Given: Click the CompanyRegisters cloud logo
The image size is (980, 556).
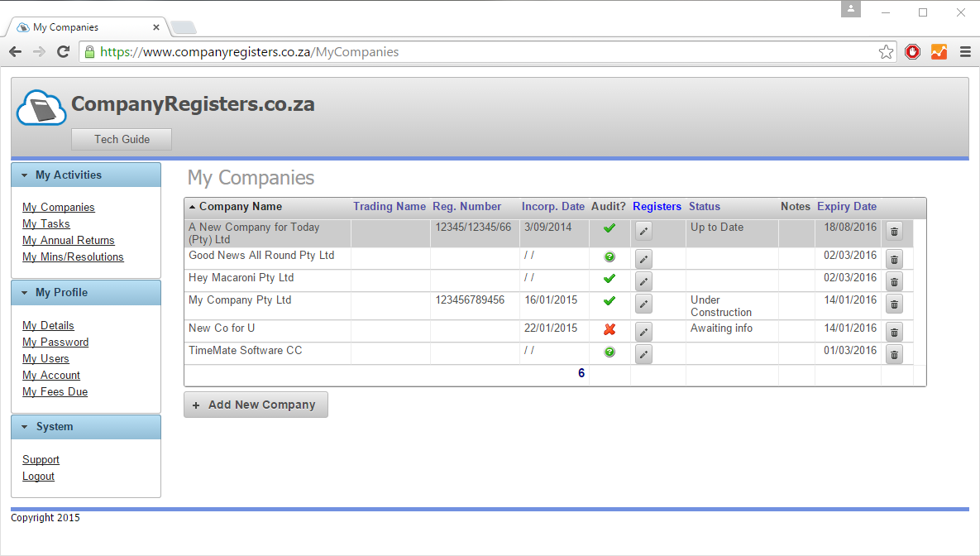Looking at the screenshot, I should pyautogui.click(x=41, y=108).
